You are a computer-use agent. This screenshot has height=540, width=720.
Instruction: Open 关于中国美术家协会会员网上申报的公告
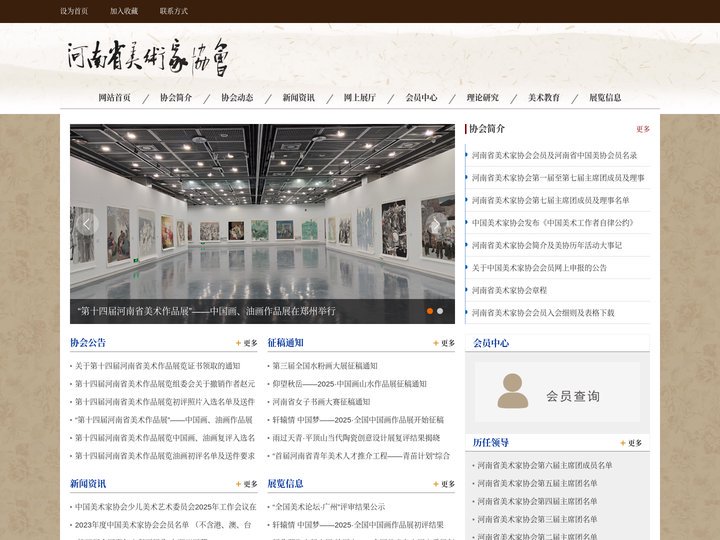coord(539,268)
